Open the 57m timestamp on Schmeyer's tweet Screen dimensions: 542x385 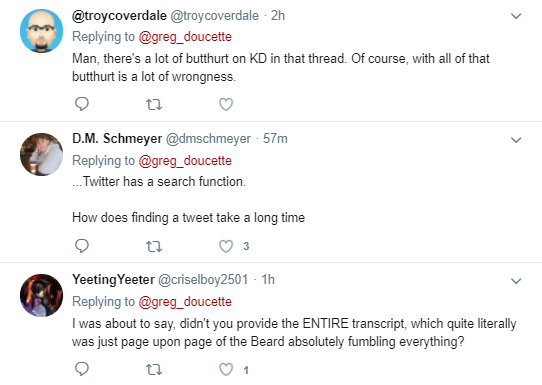pos(275,139)
